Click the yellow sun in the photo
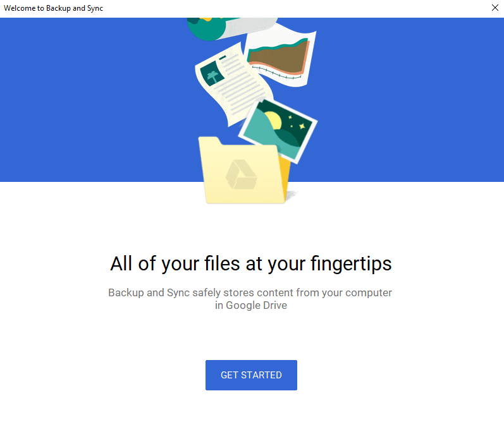The width and height of the screenshot is (504, 427). [x=273, y=121]
